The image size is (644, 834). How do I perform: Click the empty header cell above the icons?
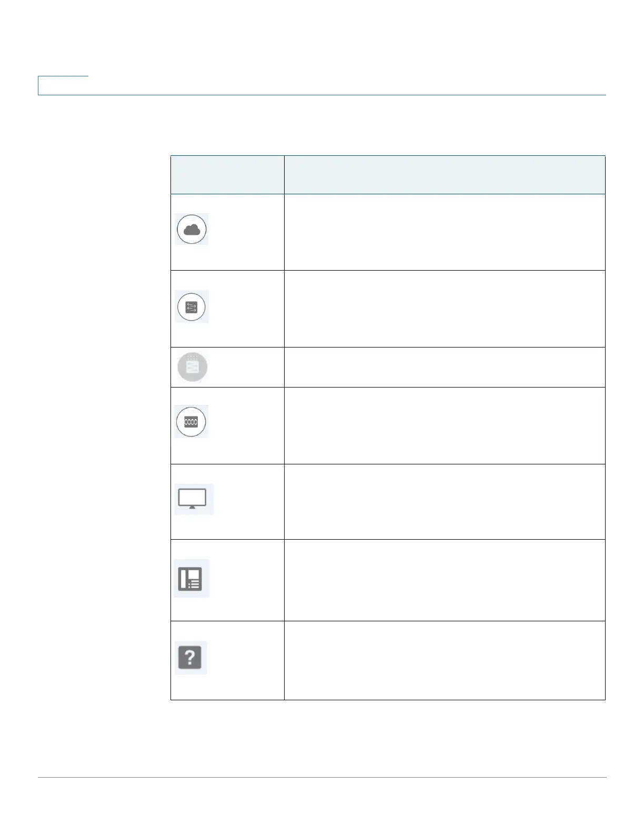[227, 175]
